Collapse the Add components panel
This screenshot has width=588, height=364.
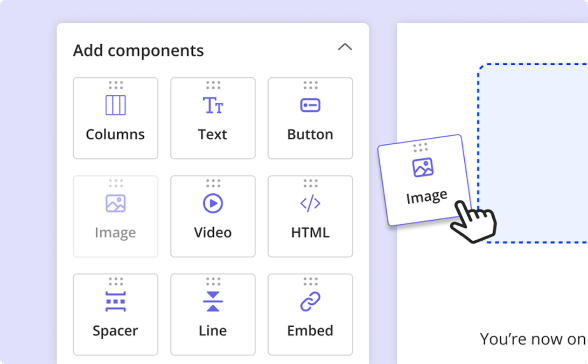345,47
